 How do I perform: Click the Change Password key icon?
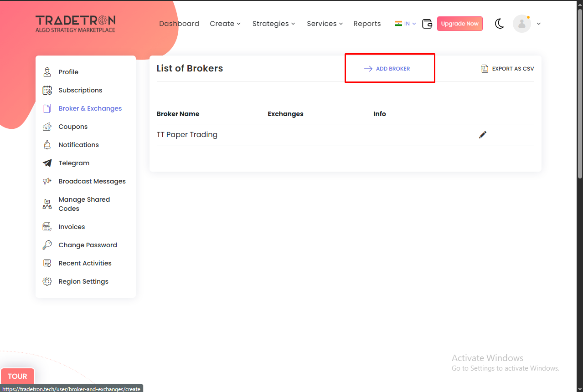click(x=47, y=245)
